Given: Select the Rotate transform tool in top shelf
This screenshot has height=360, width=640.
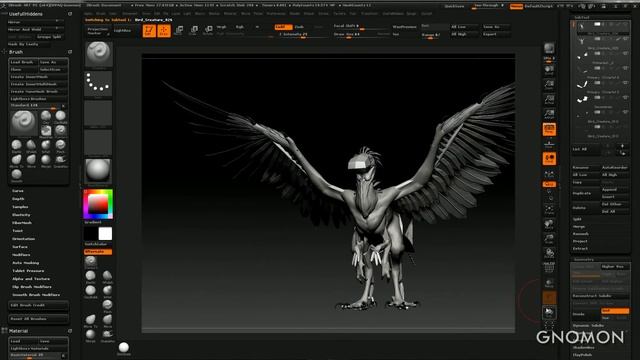Looking at the screenshot, I should [x=208, y=31].
